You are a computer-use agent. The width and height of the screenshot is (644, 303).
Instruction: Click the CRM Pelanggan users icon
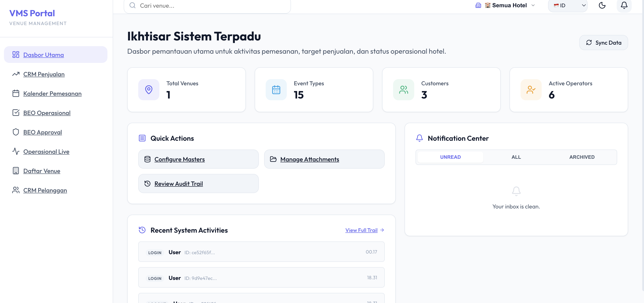(16, 190)
